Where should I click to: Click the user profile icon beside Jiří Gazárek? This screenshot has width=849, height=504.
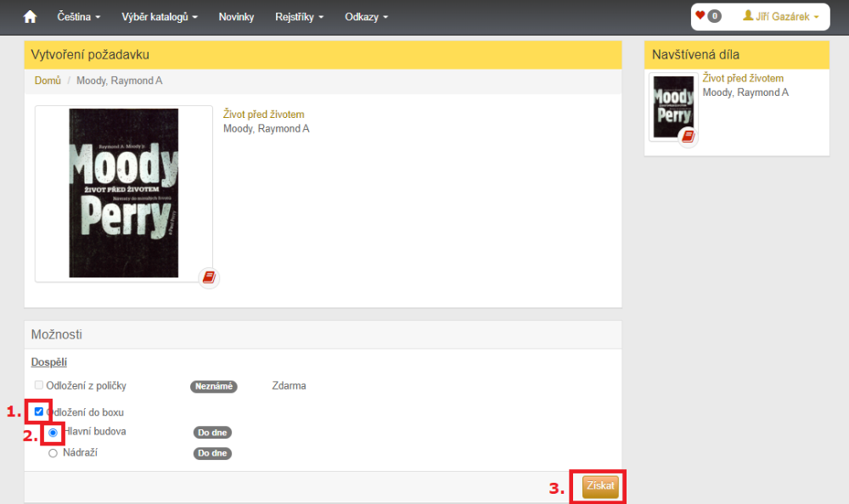point(748,16)
